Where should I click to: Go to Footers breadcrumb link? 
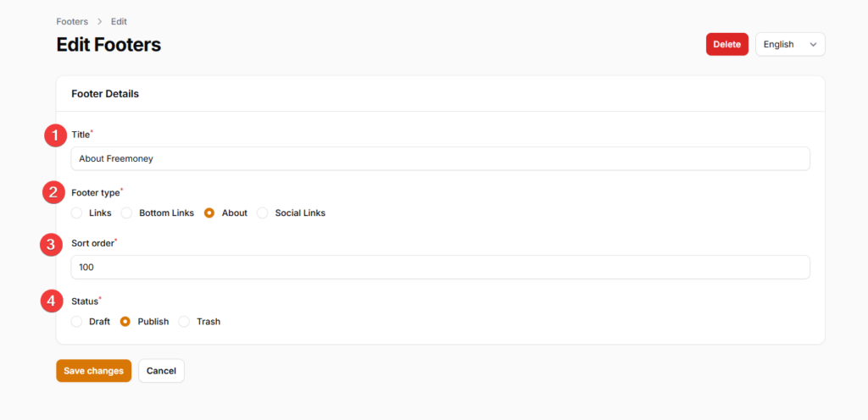[72, 22]
